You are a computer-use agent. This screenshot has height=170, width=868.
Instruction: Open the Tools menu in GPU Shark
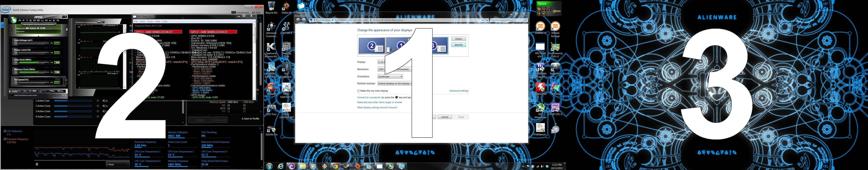coord(150,21)
